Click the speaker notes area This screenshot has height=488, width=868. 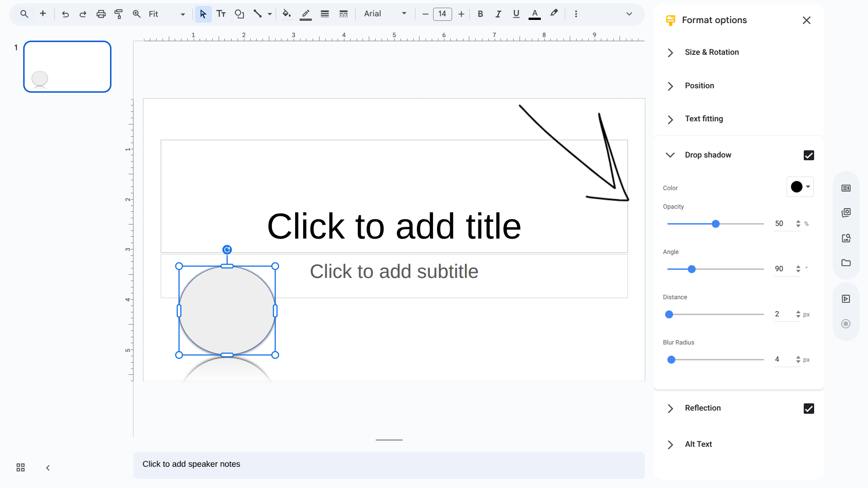[x=389, y=464]
